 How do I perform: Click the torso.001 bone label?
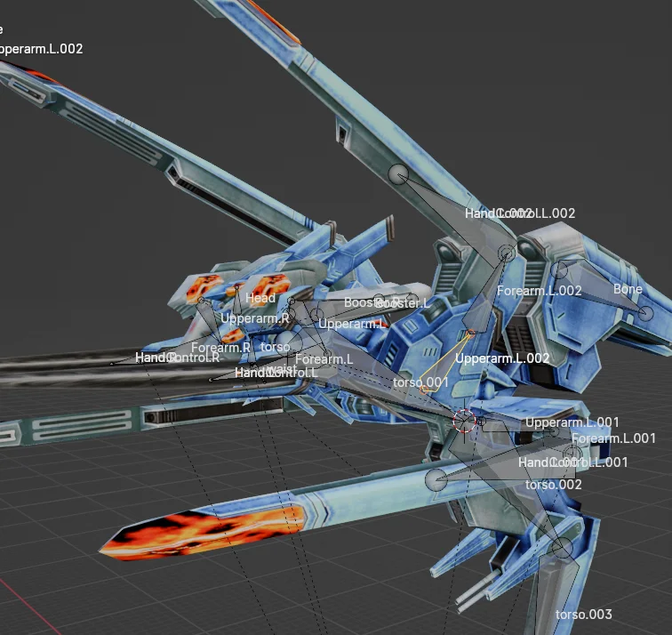coord(420,382)
